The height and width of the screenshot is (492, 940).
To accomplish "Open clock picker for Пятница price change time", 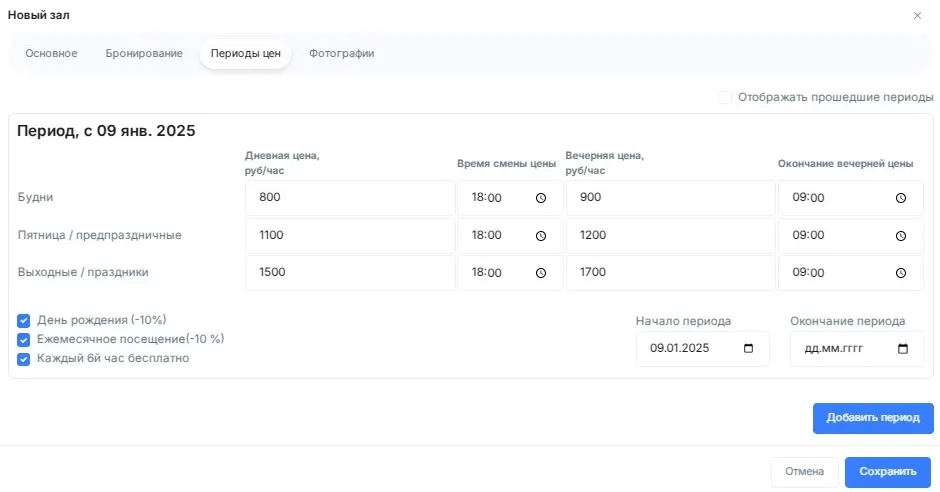I will point(541,236).
